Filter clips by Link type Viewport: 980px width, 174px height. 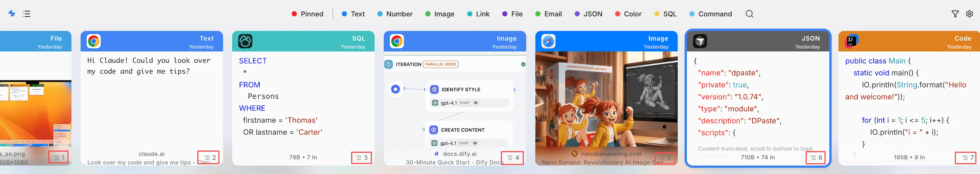coord(478,14)
